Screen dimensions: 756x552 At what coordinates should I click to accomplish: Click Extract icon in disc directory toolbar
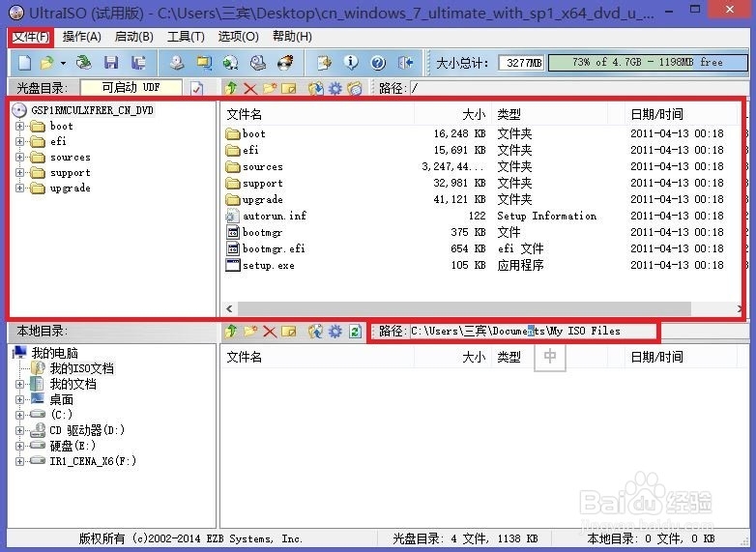point(316,88)
